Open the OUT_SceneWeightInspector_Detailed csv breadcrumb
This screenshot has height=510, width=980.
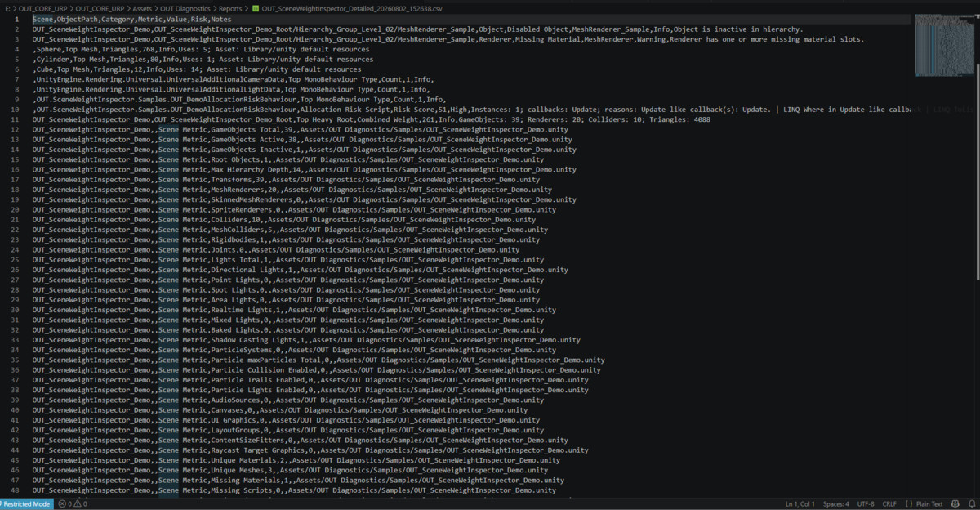[353, 8]
